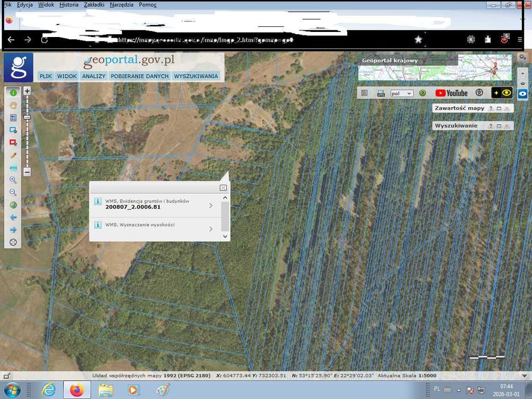532x399 pixels.
Task: Click the WMS service icon
Action: pyautogui.click(x=381, y=93)
